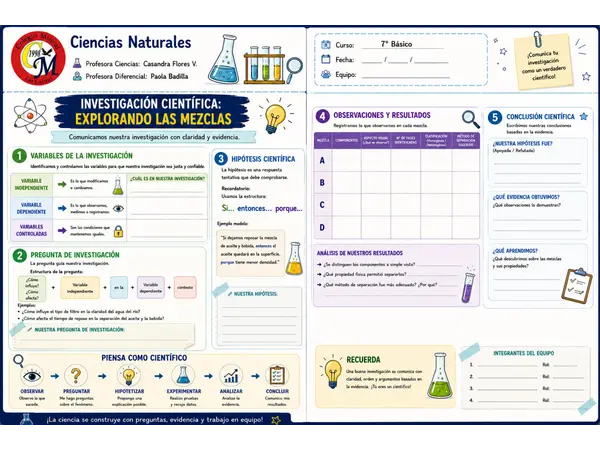600x450 pixels.
Task: Click the green flask in Variable Independiente row
Action: [118, 186]
